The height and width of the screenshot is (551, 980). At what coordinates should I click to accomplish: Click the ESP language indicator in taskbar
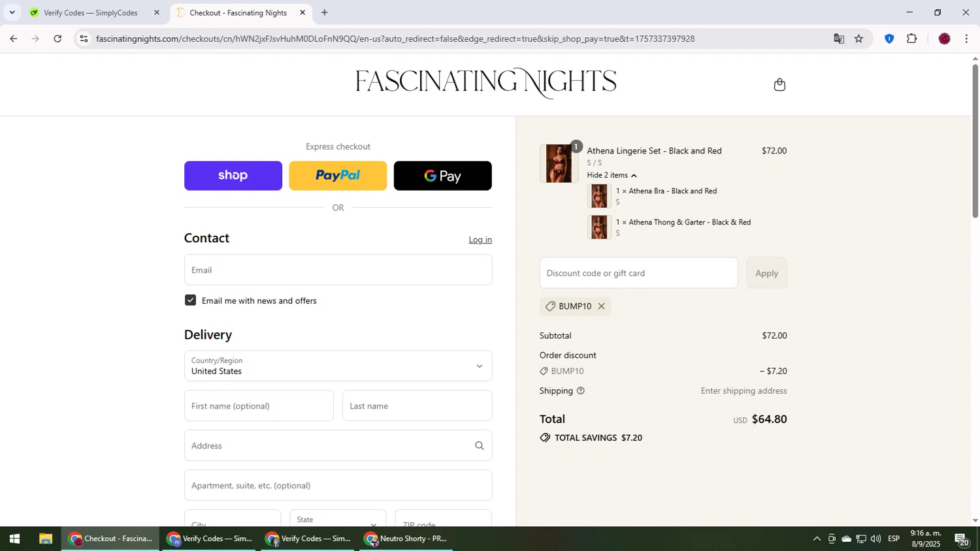(x=893, y=539)
